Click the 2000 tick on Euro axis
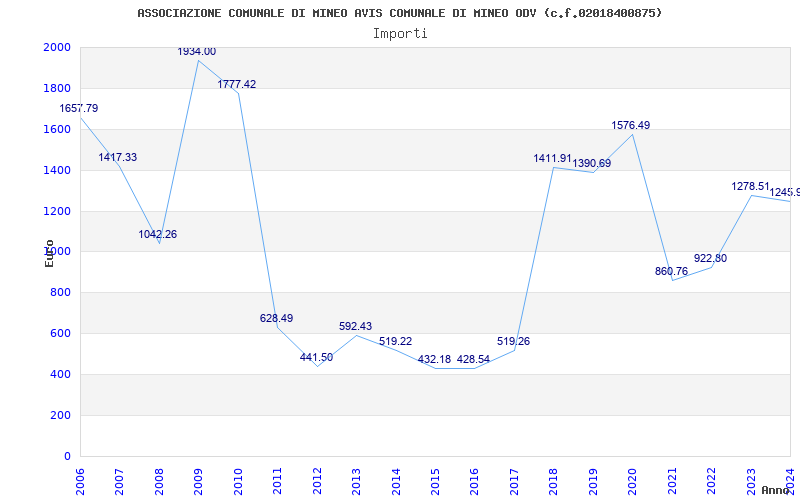800x500 pixels. click(57, 48)
